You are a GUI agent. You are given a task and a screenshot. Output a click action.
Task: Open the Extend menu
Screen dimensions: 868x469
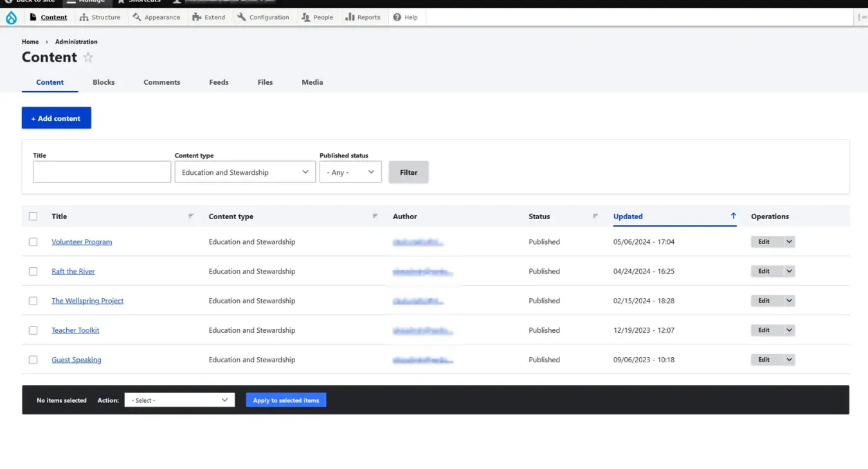coord(208,17)
